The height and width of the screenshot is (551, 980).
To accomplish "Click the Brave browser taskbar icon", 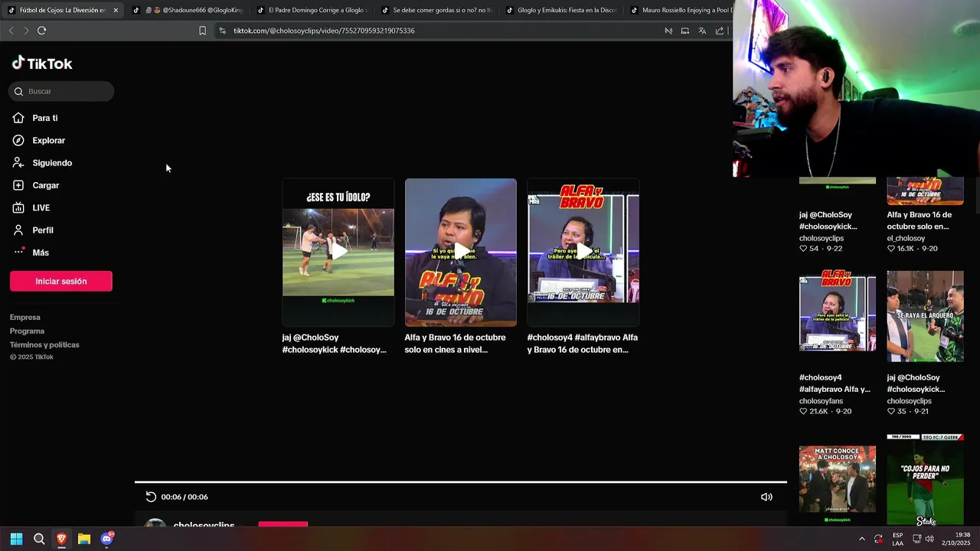I will click(61, 539).
